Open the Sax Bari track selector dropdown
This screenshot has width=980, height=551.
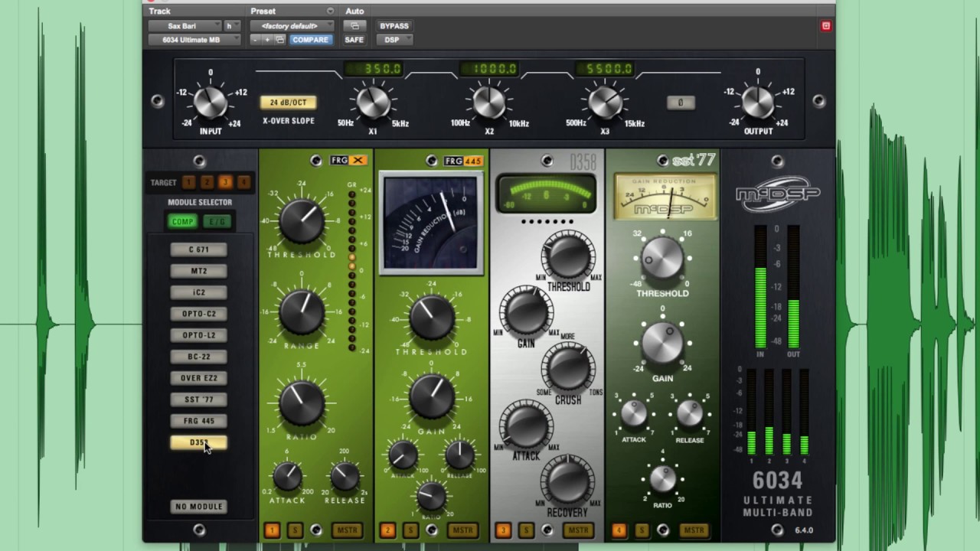[184, 26]
